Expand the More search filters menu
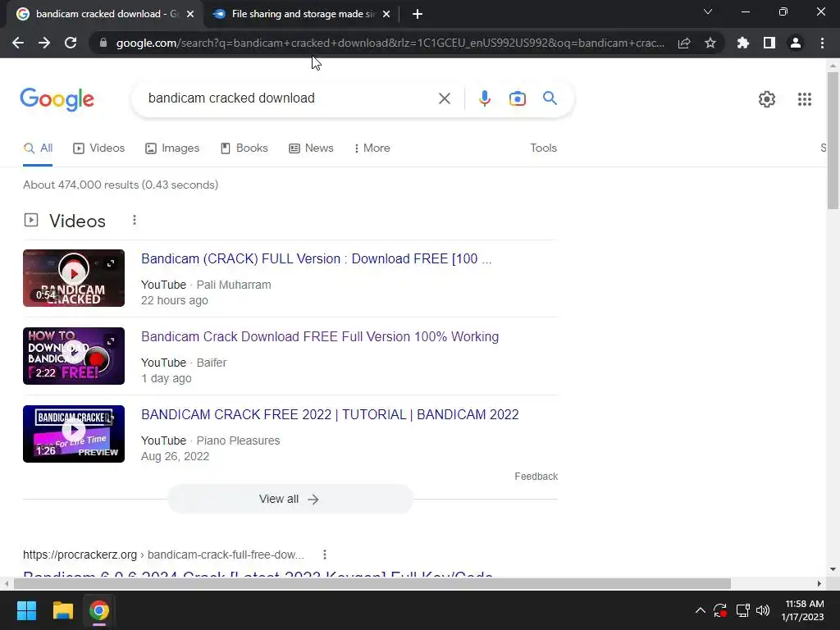This screenshot has height=630, width=840. 372,148
